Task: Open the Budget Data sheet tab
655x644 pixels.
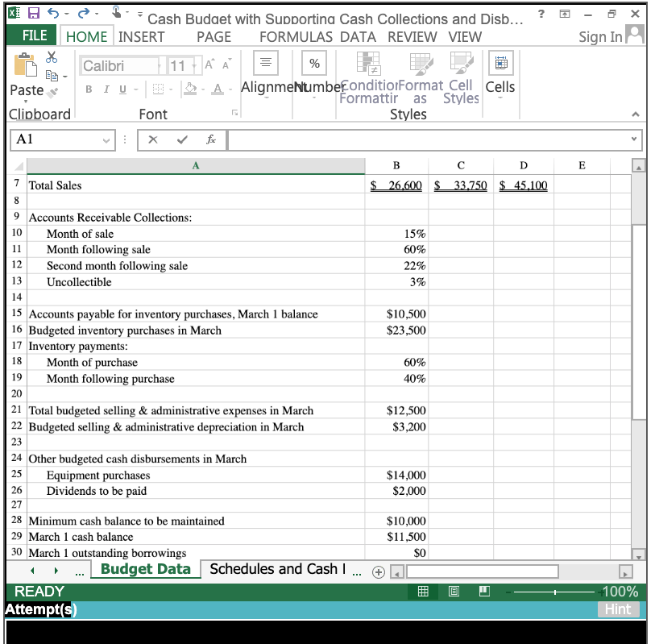Action: [145, 569]
